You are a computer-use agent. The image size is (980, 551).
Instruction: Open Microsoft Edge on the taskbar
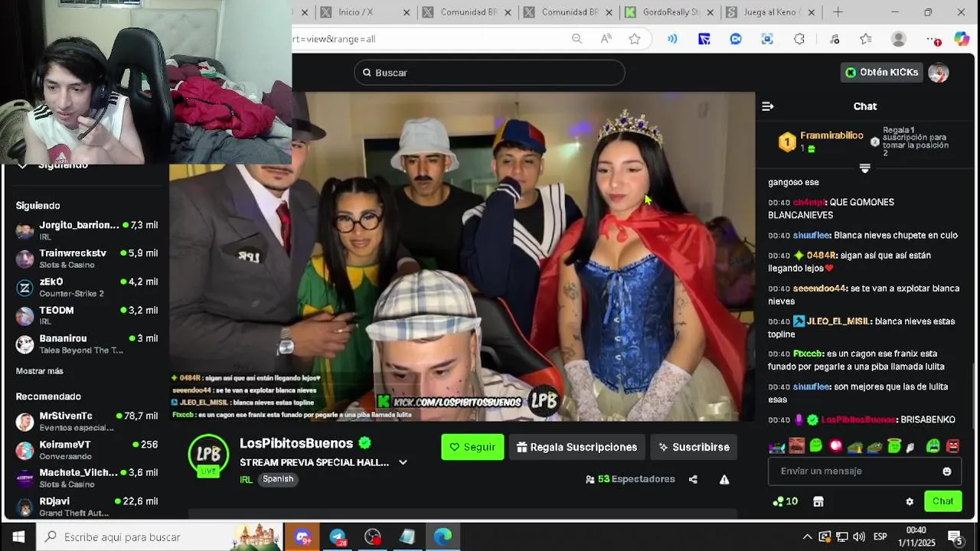tap(443, 537)
